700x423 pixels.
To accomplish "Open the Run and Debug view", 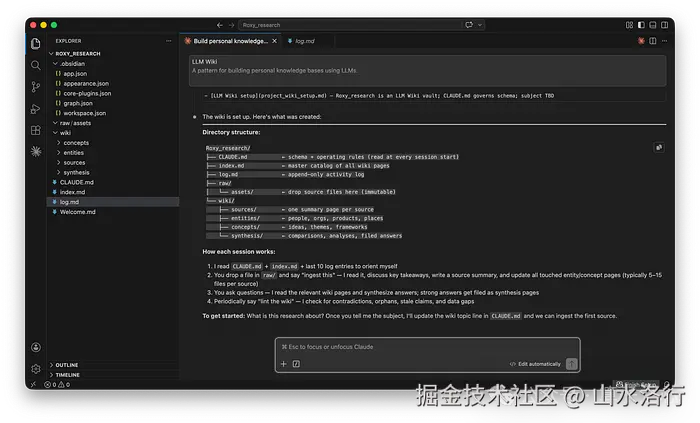I will pyautogui.click(x=36, y=109).
